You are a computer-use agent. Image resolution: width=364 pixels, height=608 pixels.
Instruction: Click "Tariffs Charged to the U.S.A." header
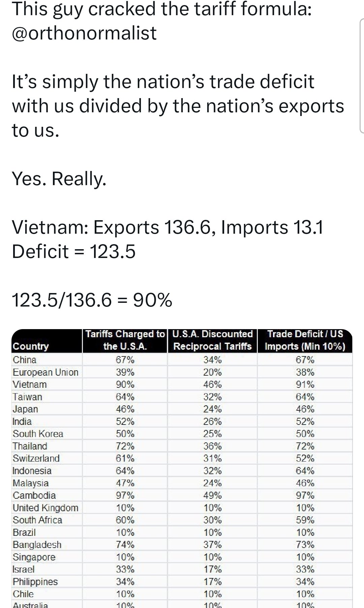pyautogui.click(x=125, y=340)
